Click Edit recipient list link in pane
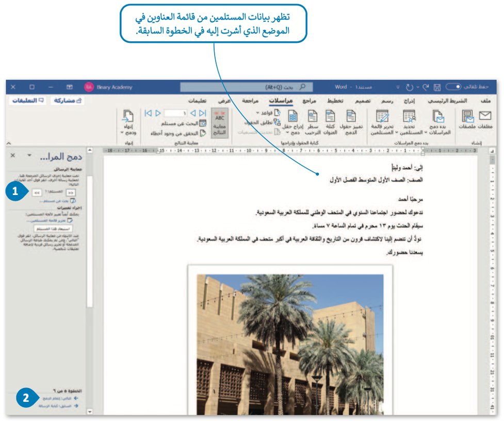Screen dimensions: 504x421 pyautogui.click(x=50, y=220)
